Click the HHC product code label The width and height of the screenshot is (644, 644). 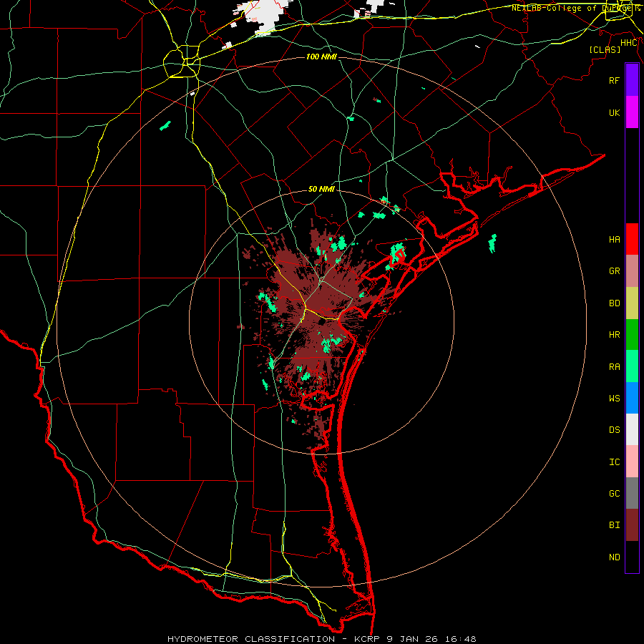tap(629, 43)
